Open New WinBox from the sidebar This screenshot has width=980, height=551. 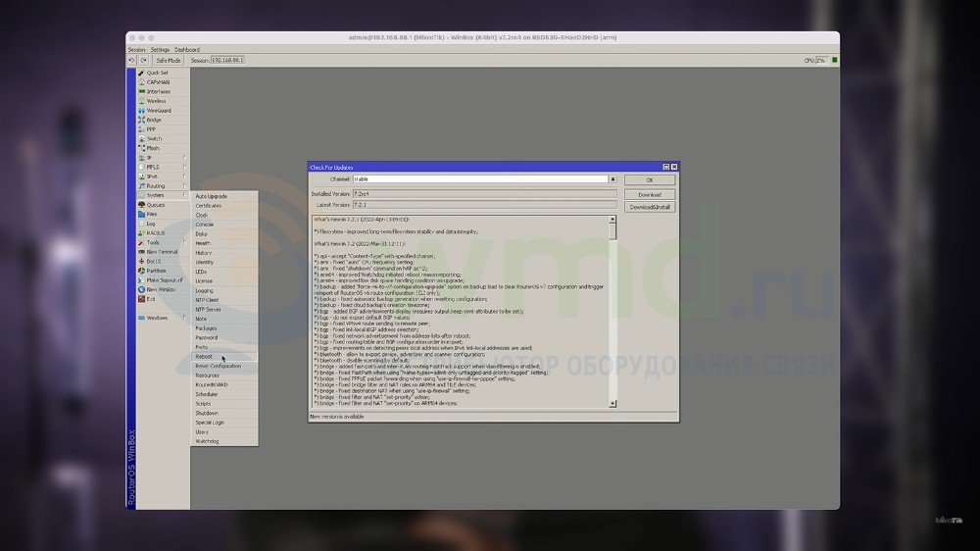click(163, 289)
